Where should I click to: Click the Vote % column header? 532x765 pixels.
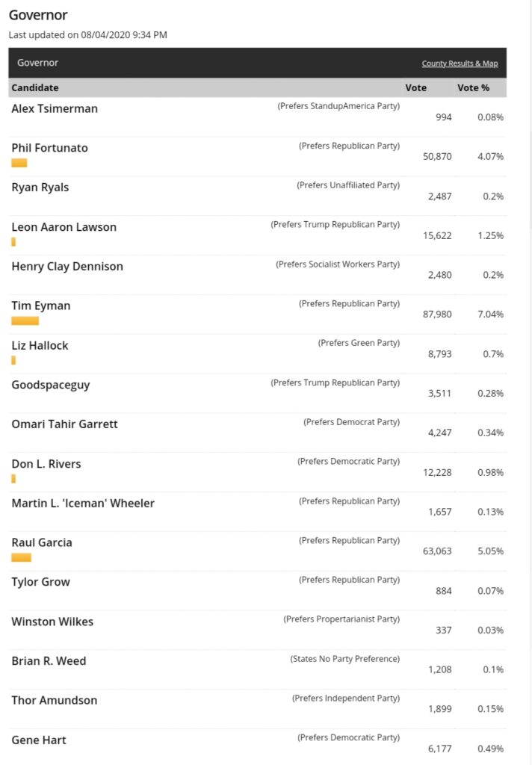coord(473,88)
